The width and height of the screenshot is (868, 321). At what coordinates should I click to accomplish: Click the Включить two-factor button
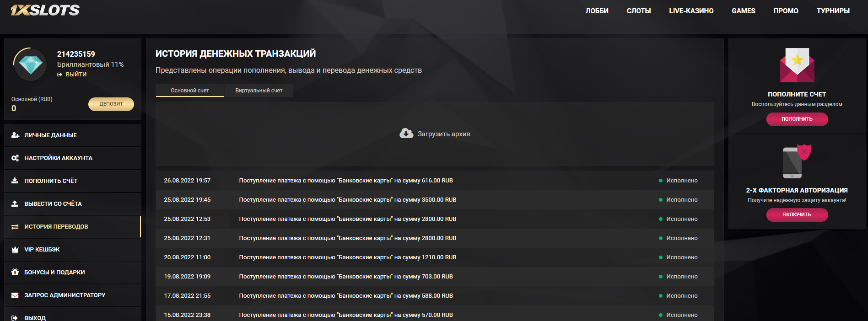797,214
